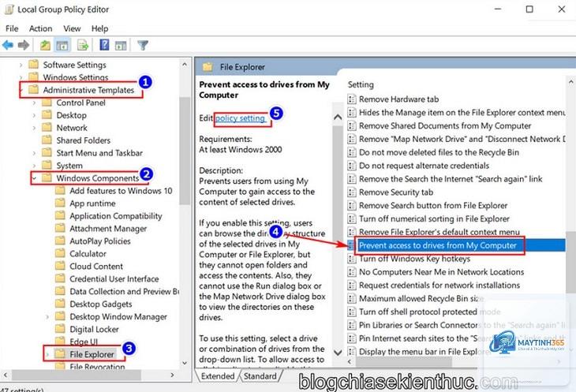Select Prevent access to drives from My Computer
The image size is (576, 392).
click(x=438, y=245)
